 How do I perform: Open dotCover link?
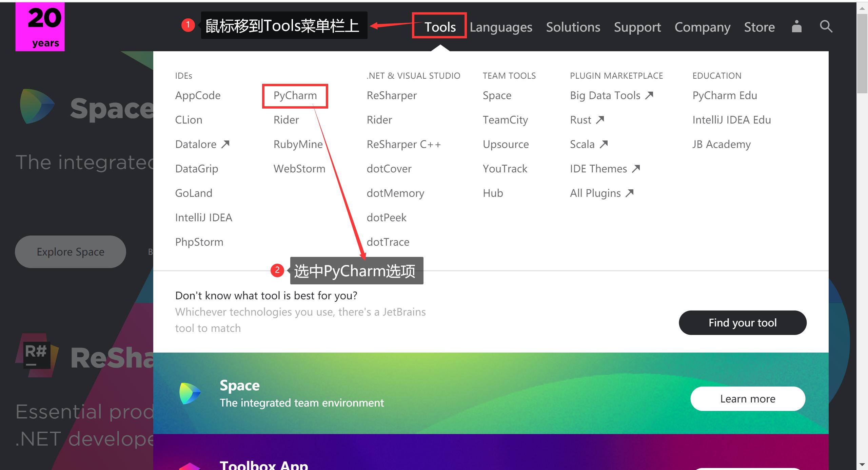(x=389, y=169)
